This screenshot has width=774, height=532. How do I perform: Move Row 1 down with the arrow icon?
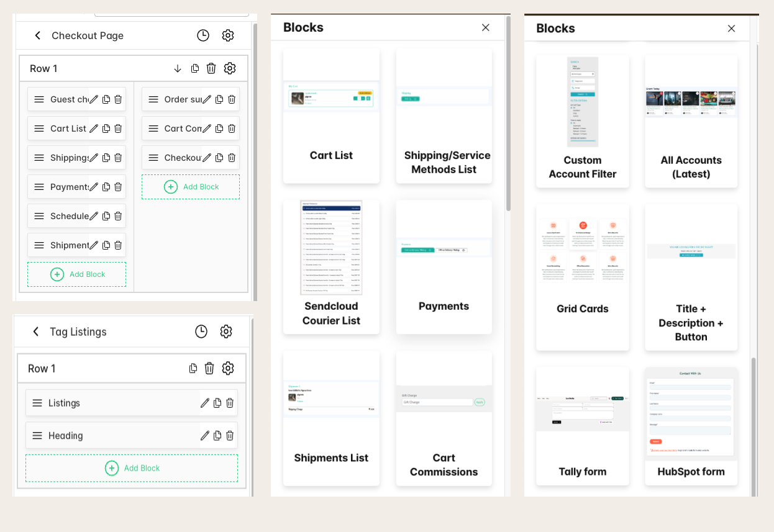(x=178, y=68)
